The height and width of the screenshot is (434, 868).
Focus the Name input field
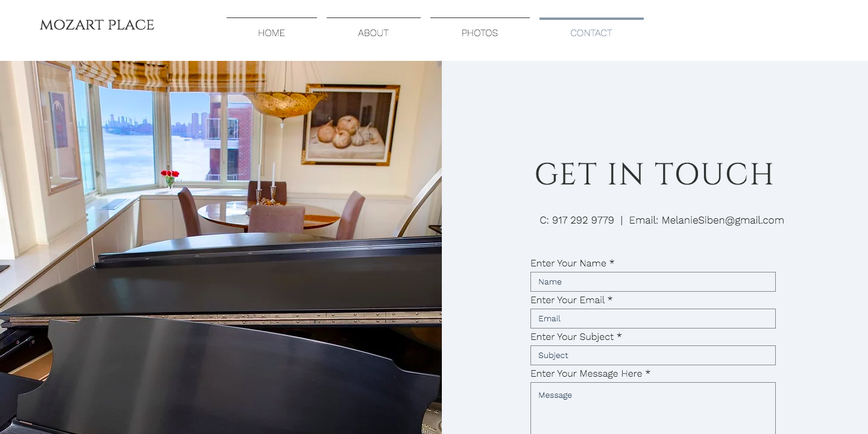(x=653, y=281)
